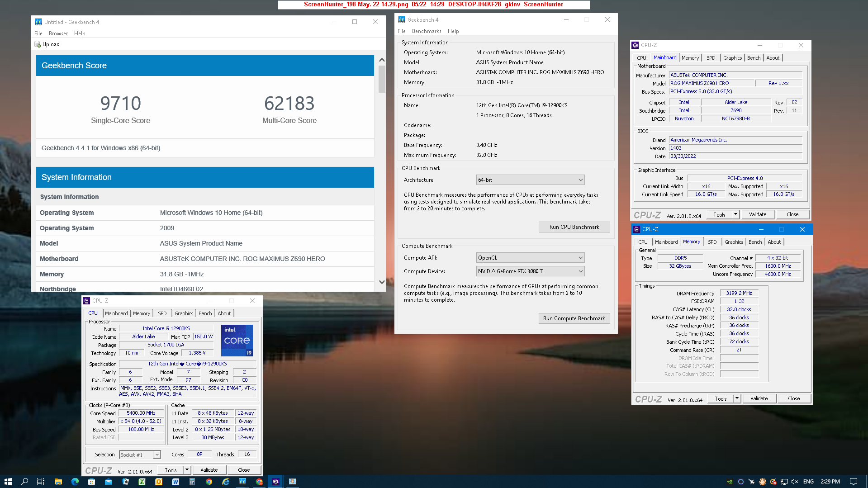Screen dimensions: 868x488
Task: Switch to Graphics tab in CPU-Z Mainboard window
Action: click(732, 58)
